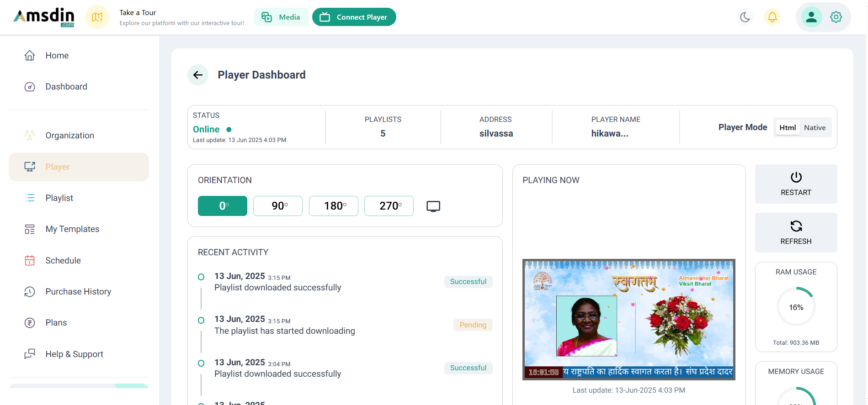Open the Purchase History menu item
The height and width of the screenshot is (405, 868).
[x=79, y=292]
